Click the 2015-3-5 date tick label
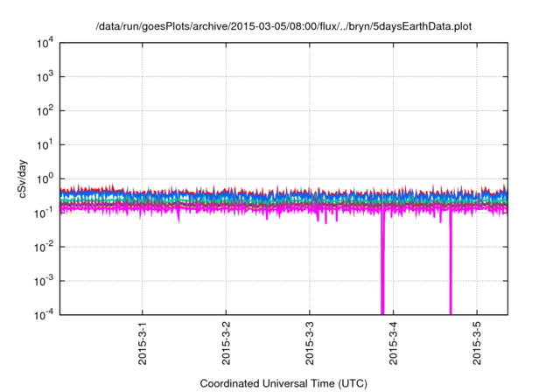560x392 pixels. [477, 343]
